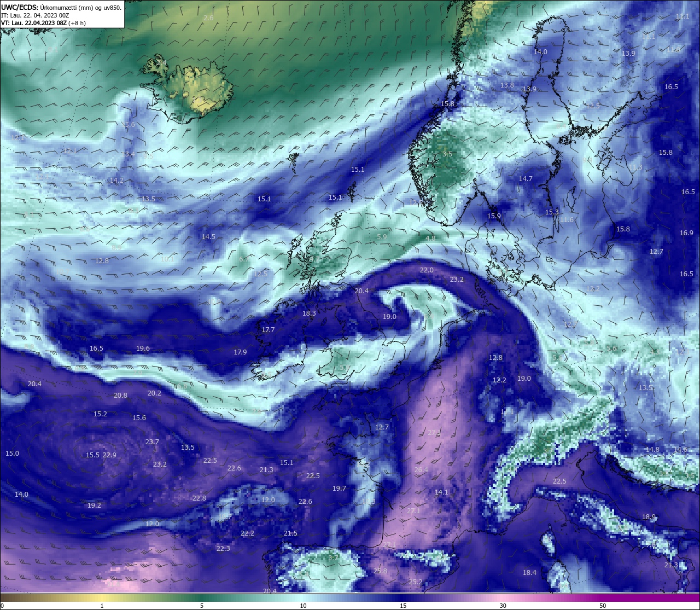Viewport: 700px width, 610px height.
Task: Click the '14.1' value over France
Action: pyautogui.click(x=441, y=492)
